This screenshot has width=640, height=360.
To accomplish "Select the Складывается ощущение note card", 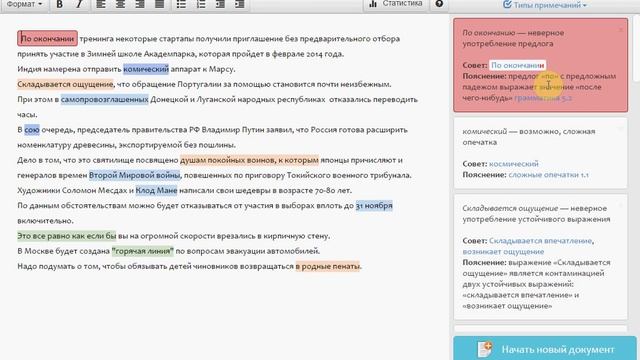I will (540, 257).
